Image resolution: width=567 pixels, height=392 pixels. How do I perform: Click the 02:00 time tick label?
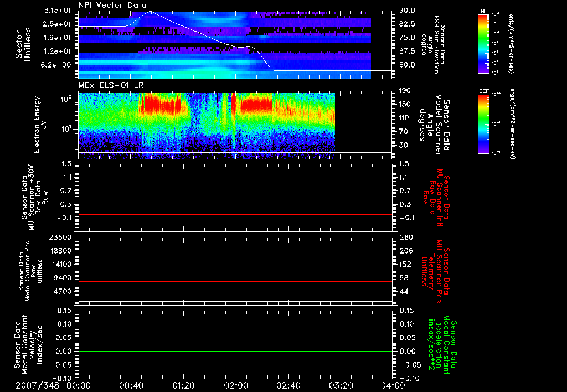pyautogui.click(x=236, y=386)
